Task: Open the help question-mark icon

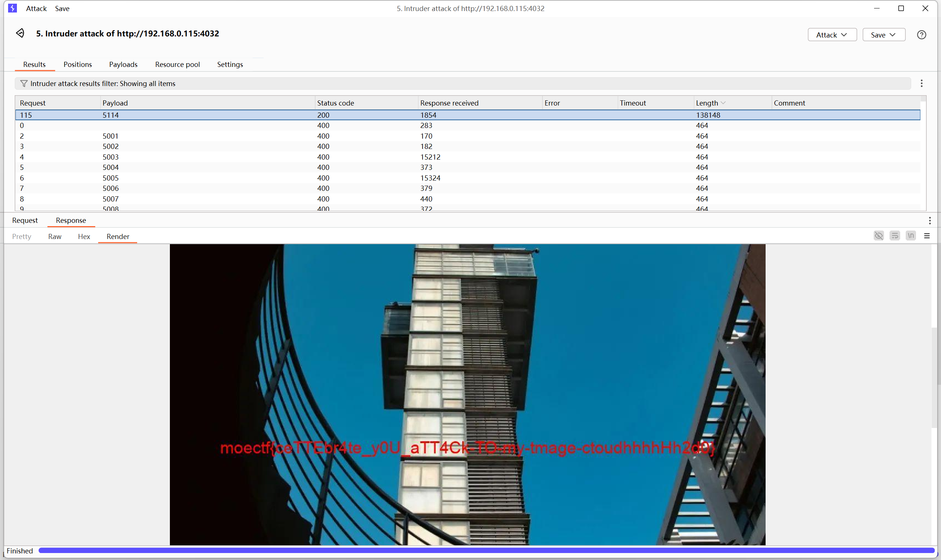Action: (x=922, y=35)
